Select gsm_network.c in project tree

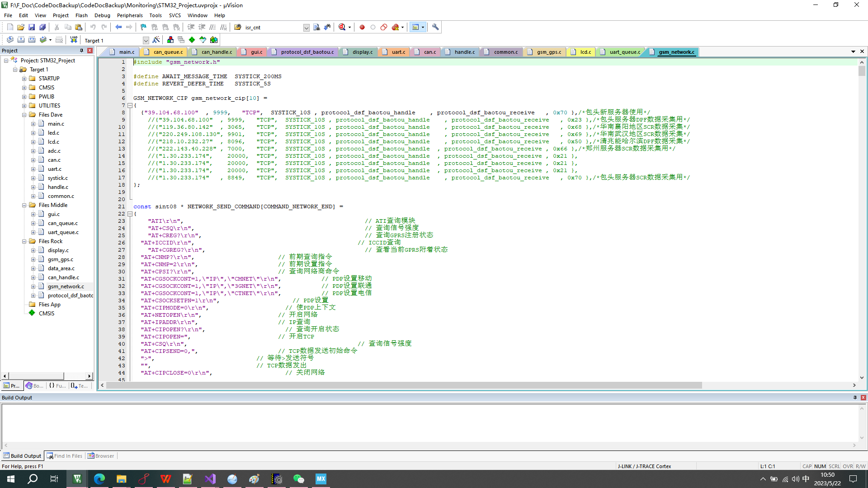tap(66, 286)
